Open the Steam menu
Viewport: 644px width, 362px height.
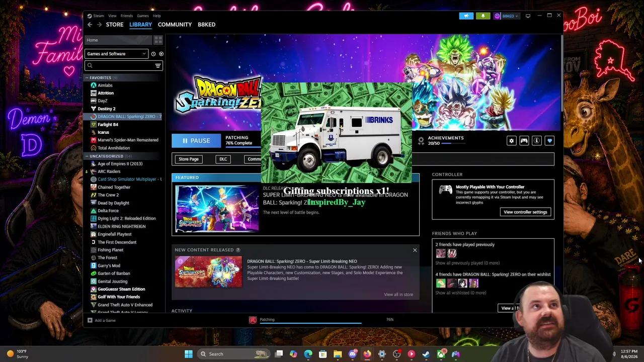(98, 16)
